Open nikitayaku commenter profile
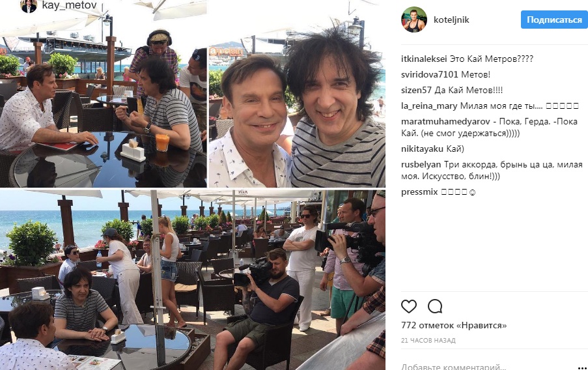Image resolution: width=588 pixels, height=370 pixels. [x=422, y=149]
